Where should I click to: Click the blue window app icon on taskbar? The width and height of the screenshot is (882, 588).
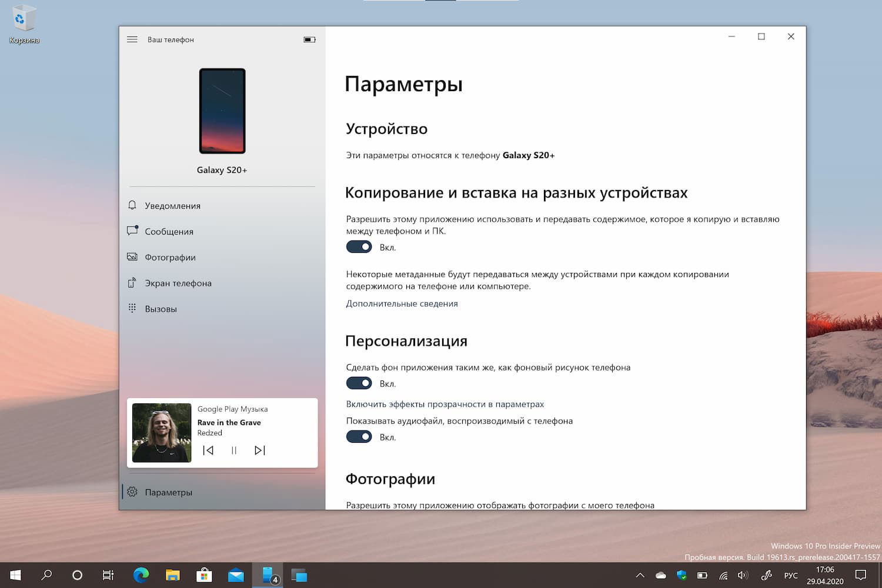pyautogui.click(x=299, y=575)
